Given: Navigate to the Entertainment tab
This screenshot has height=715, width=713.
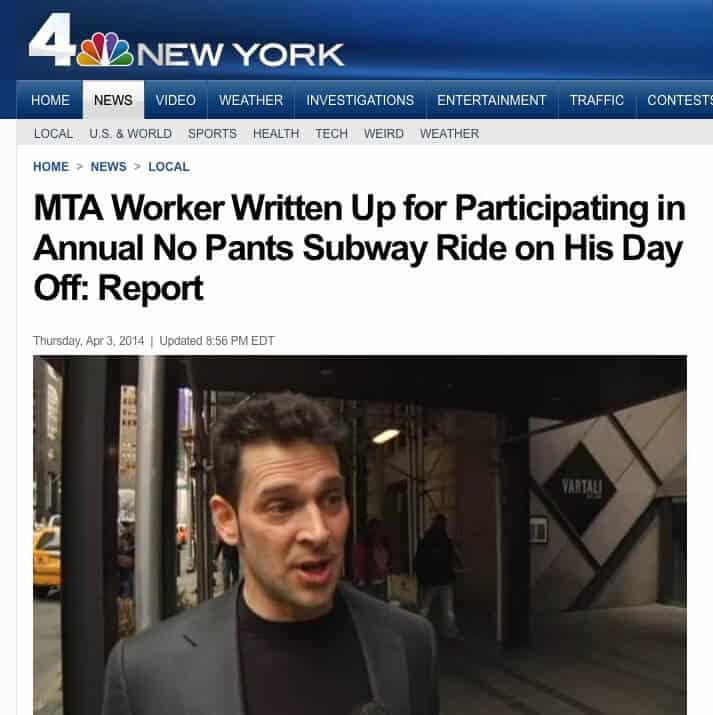Looking at the screenshot, I should pyautogui.click(x=491, y=100).
